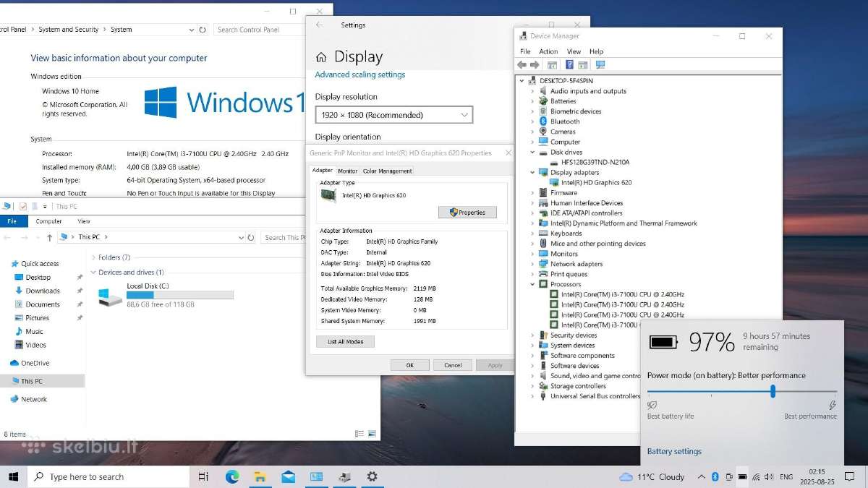Go back with the Settings window arrow
Image resolution: width=868 pixels, height=488 pixels.
[x=320, y=25]
